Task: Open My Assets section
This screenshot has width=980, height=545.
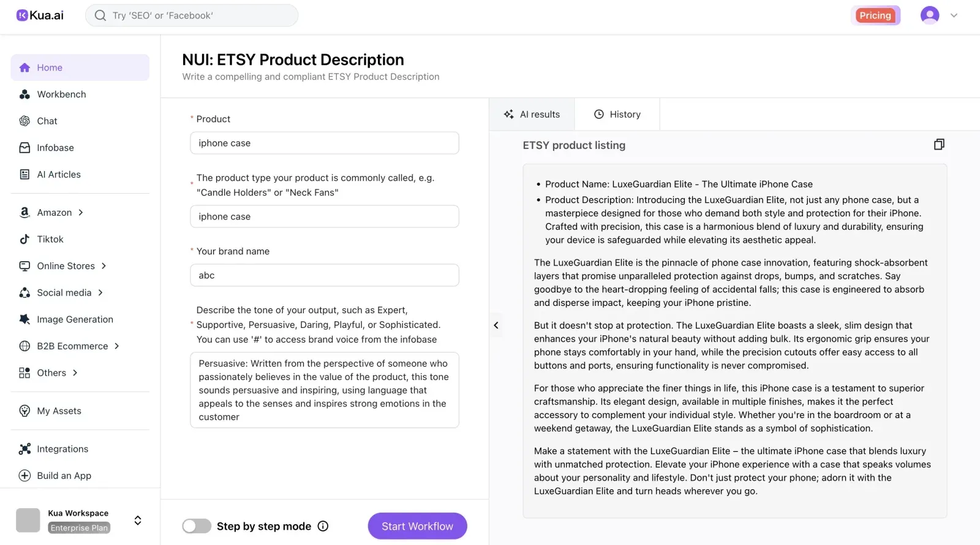Action: (59, 411)
